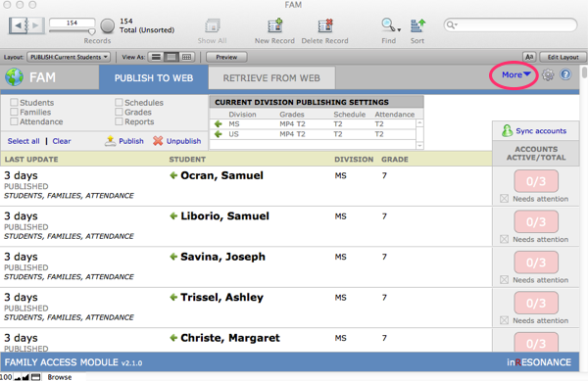Select the RETRIEVE FROM WEB tab

(x=271, y=78)
